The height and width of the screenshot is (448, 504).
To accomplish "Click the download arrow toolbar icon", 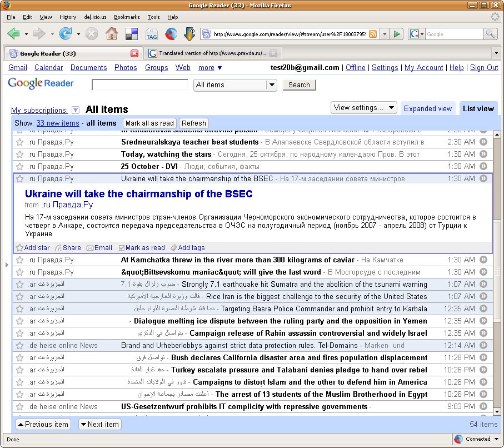I will coord(189,34).
